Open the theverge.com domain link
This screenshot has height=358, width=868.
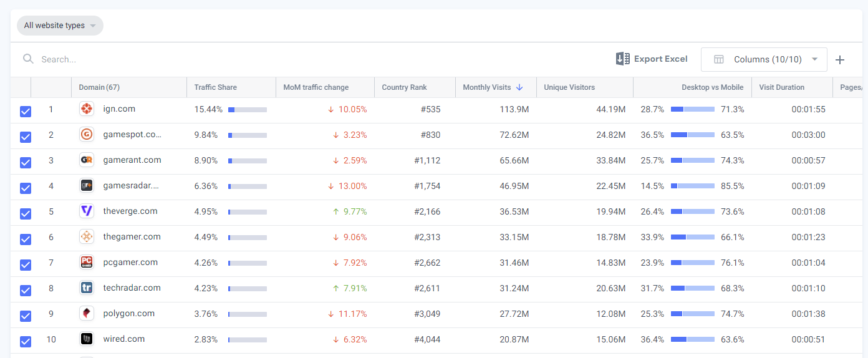(x=130, y=211)
